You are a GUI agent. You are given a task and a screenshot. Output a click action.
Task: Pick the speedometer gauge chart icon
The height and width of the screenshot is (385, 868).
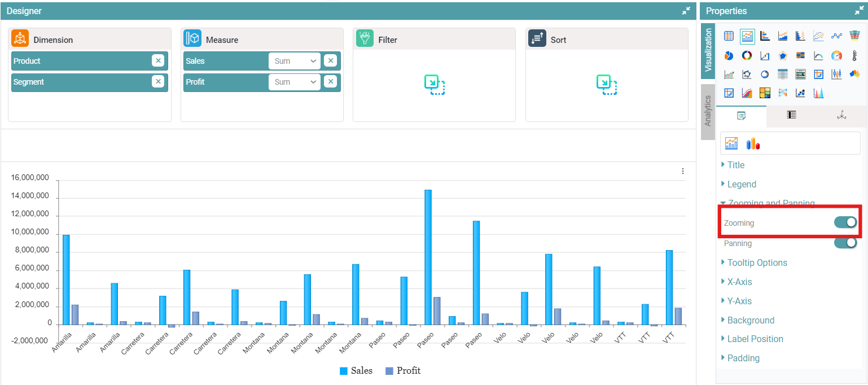(x=836, y=55)
